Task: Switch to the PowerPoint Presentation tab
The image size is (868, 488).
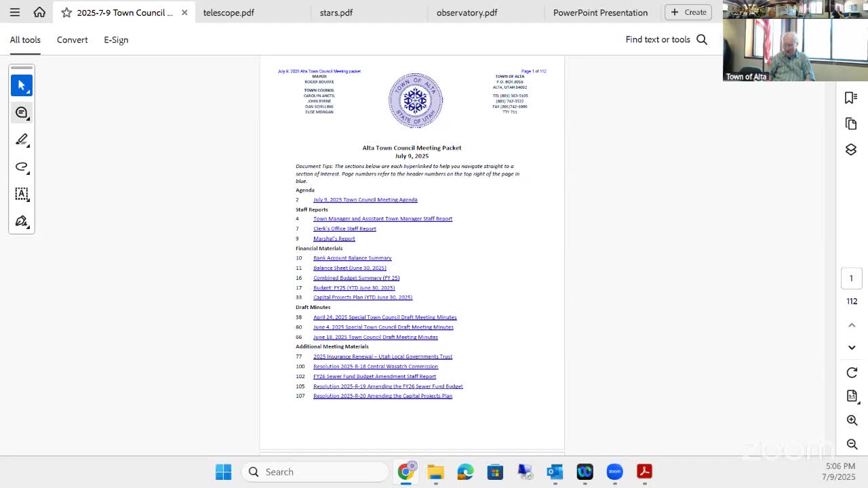Action: pos(600,12)
